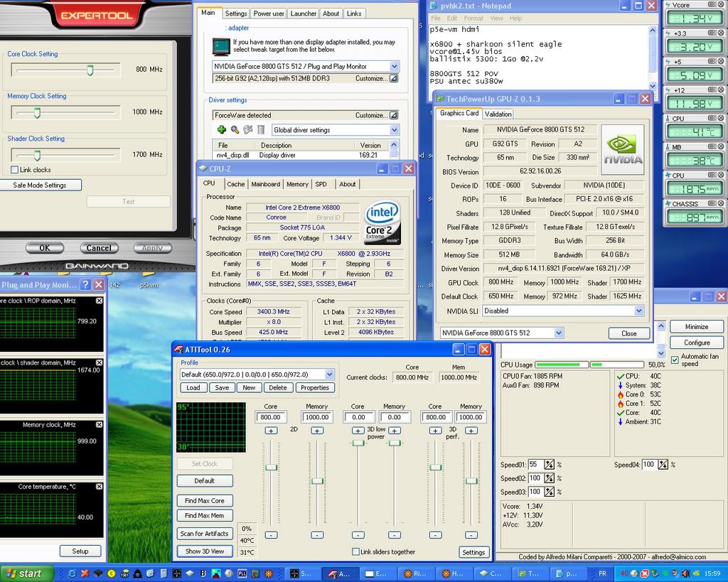Uncheck the Automatic fan speed checkbox
This screenshot has height=582, width=728.
(675, 359)
